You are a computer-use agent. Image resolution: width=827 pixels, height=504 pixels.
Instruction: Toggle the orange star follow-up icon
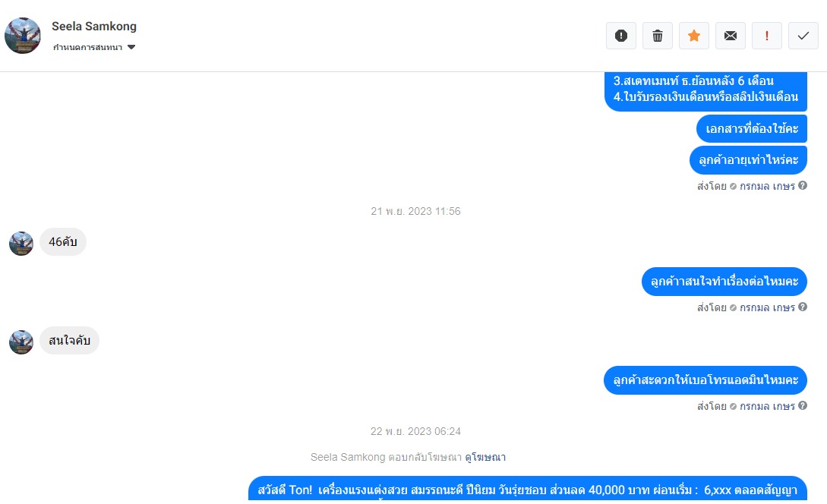click(x=694, y=36)
